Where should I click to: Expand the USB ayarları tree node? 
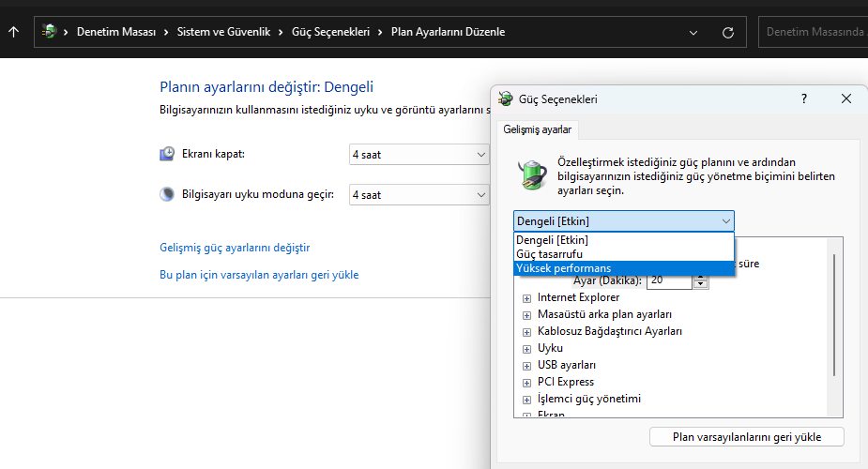tap(526, 365)
